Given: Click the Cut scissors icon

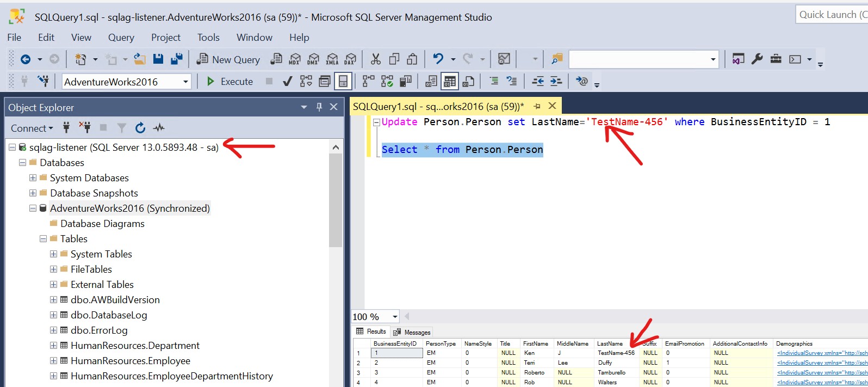Looking at the screenshot, I should point(376,59).
